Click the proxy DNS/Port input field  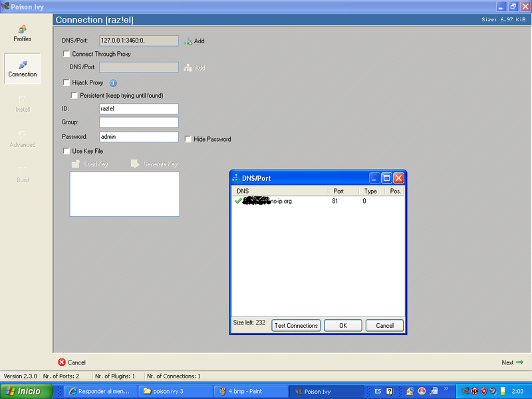(x=139, y=67)
